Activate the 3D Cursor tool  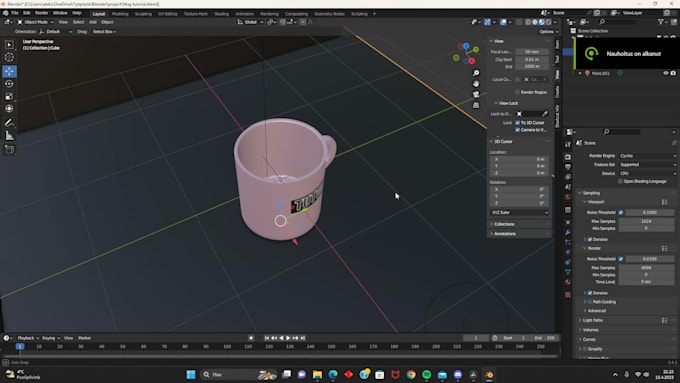tap(9, 57)
